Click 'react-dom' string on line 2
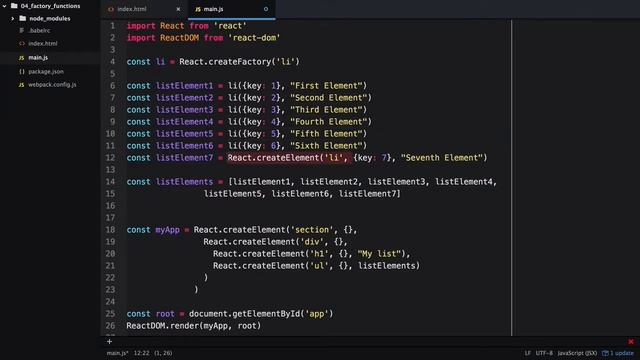This screenshot has width=640, height=360. click(254, 38)
